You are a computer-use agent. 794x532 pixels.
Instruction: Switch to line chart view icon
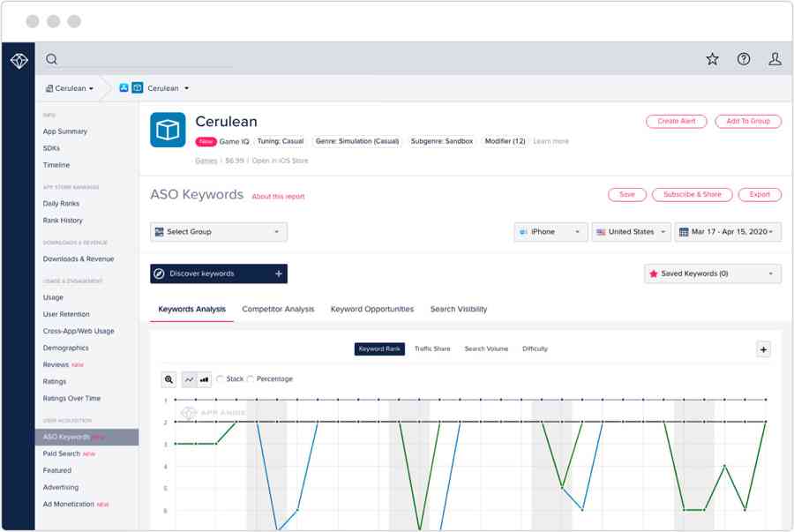pyautogui.click(x=189, y=379)
